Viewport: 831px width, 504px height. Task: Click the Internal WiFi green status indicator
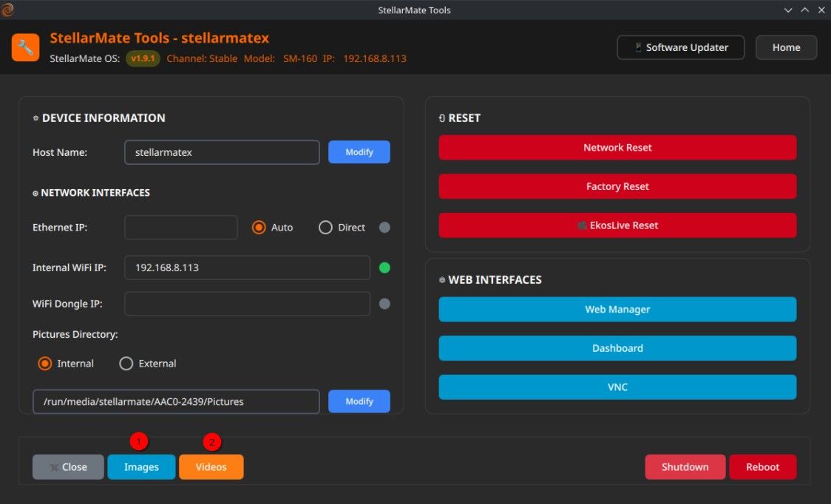tap(384, 268)
